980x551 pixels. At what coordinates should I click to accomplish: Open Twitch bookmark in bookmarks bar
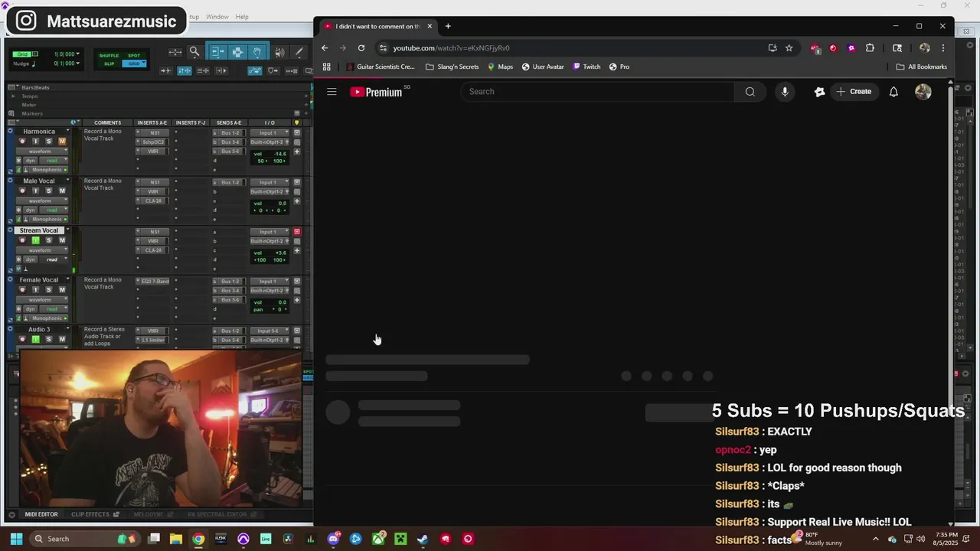(x=586, y=67)
